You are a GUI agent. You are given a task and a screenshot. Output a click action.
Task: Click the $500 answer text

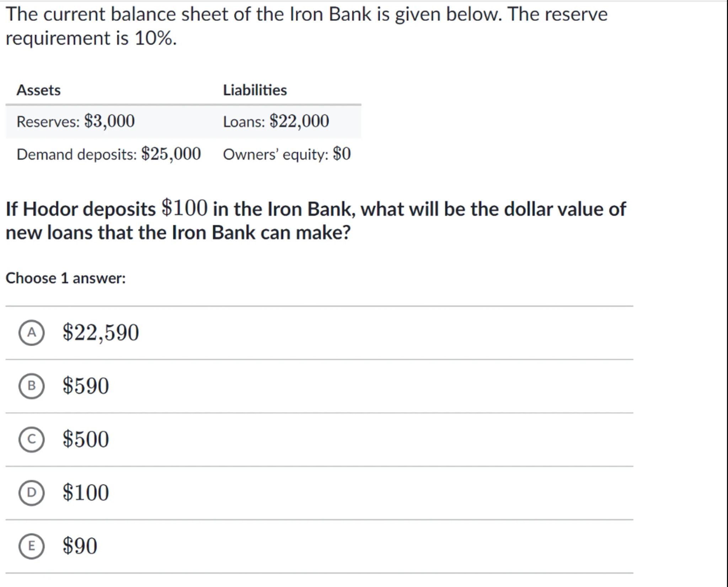(86, 439)
